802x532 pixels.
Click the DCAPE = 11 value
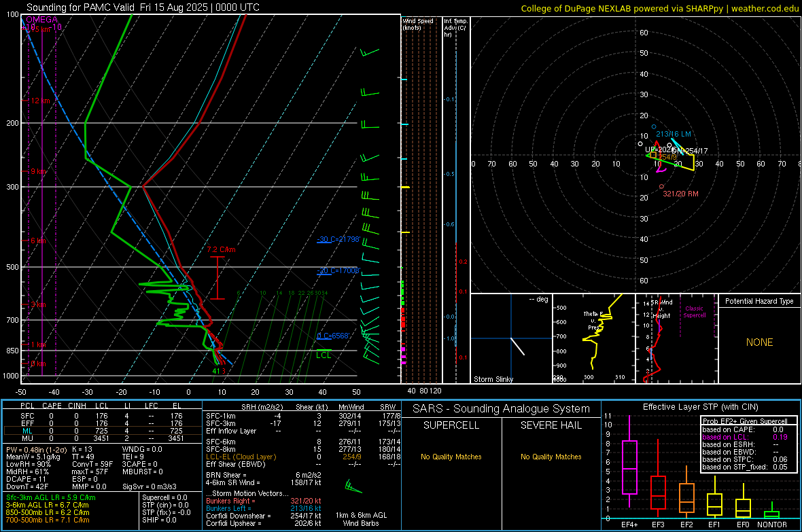coord(26,479)
